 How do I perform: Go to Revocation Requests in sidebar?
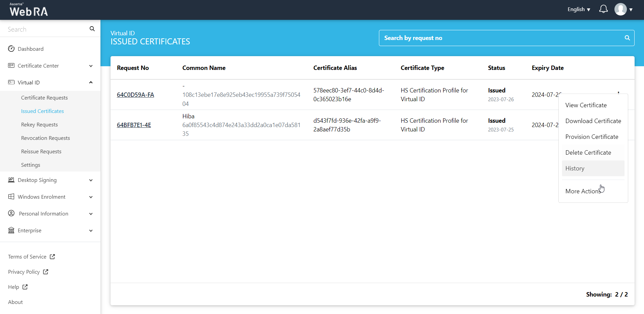pyautogui.click(x=45, y=138)
